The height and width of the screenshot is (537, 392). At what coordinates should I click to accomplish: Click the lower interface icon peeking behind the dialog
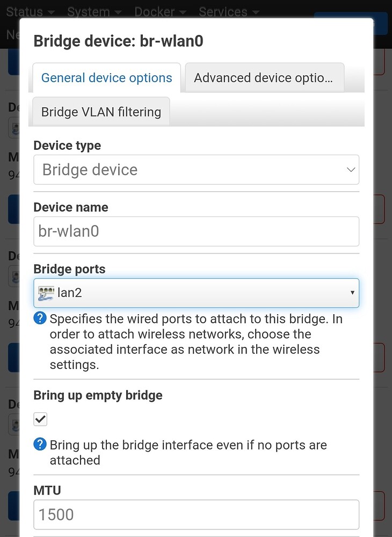coord(14,276)
